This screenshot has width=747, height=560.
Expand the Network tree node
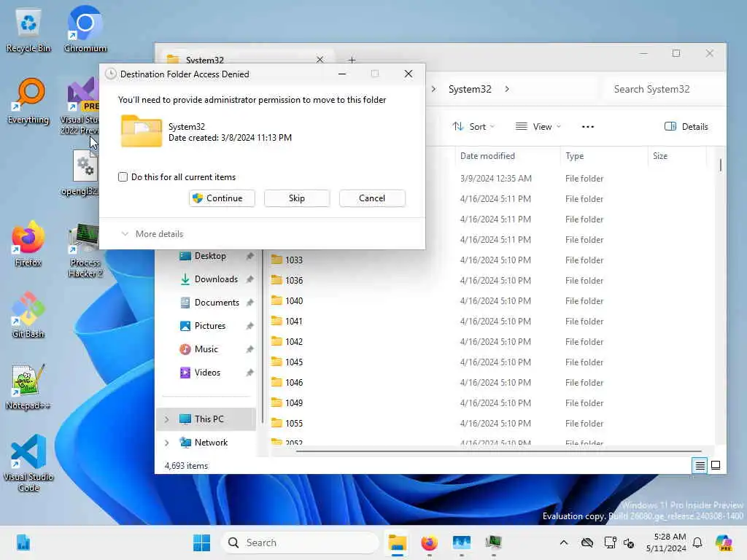point(167,443)
